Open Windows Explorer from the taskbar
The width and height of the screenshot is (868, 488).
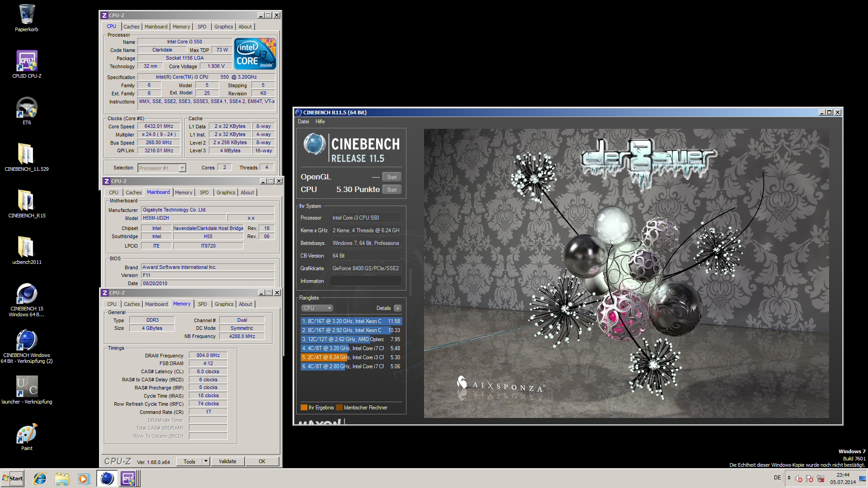pyautogui.click(x=62, y=479)
